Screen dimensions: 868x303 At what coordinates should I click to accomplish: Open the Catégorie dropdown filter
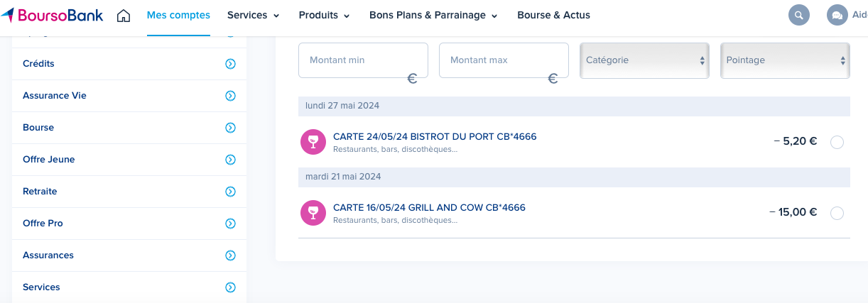tap(644, 60)
